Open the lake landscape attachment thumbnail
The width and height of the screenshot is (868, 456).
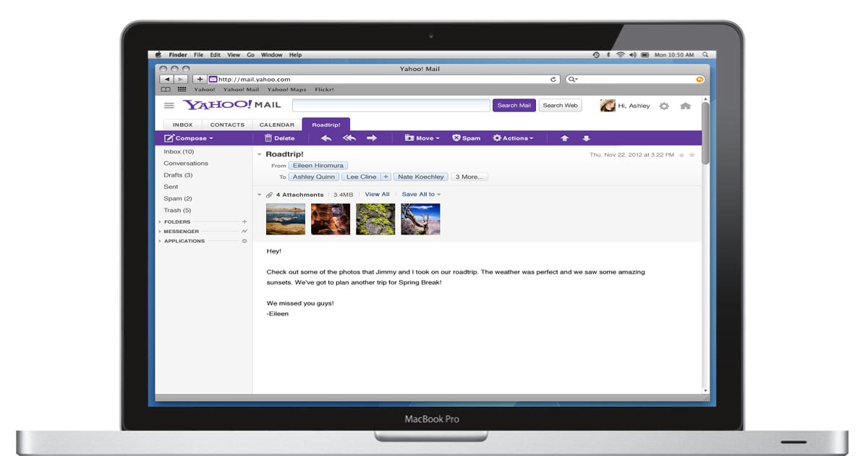point(286,219)
